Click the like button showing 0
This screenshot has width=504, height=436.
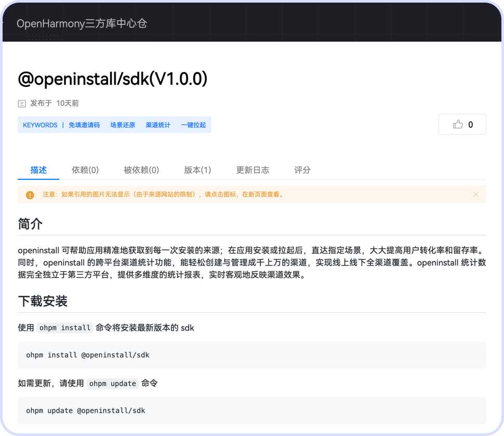pyautogui.click(x=462, y=124)
